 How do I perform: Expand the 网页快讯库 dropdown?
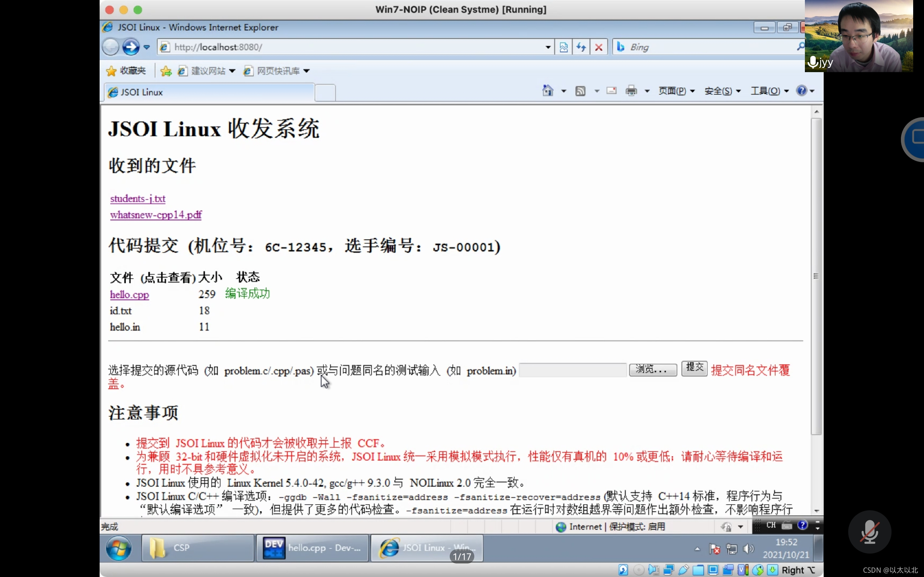306,71
